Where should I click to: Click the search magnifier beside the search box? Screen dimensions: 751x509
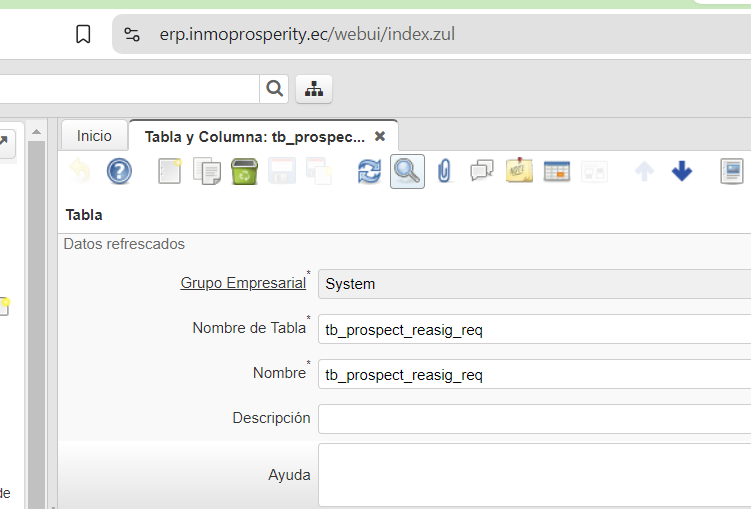click(274, 89)
